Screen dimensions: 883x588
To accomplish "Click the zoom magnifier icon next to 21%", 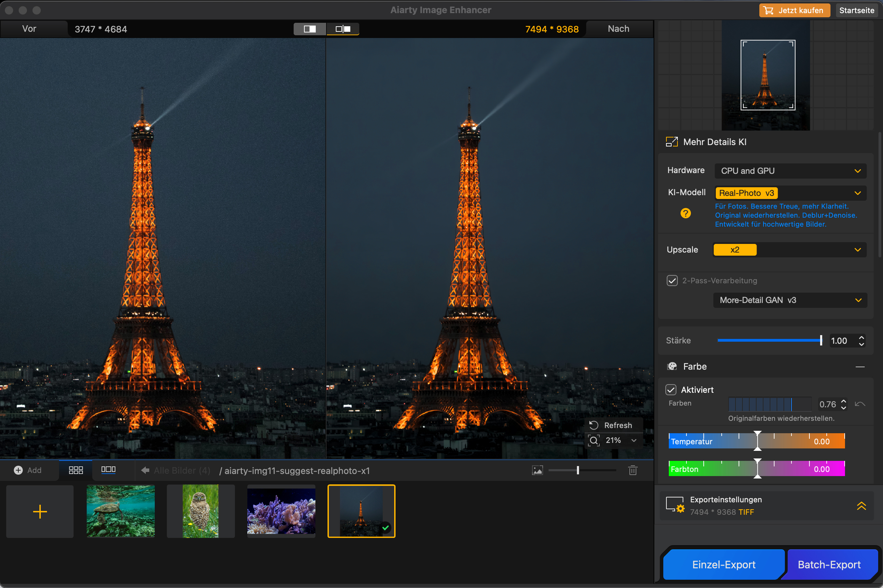I will (594, 440).
